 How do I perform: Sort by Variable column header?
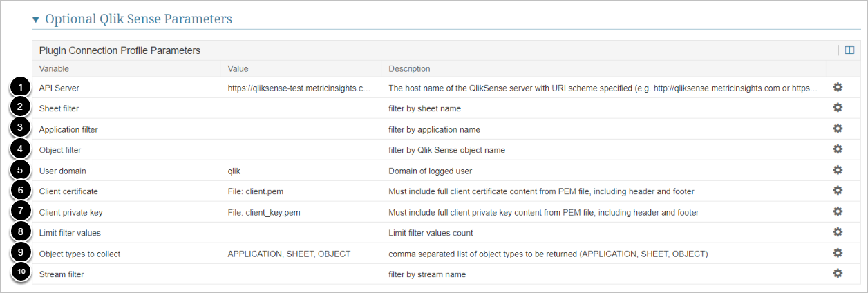click(54, 69)
